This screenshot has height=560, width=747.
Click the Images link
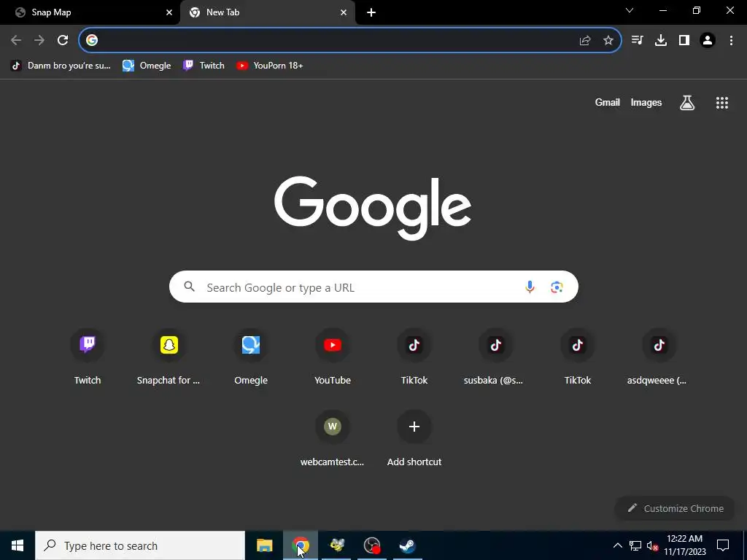(x=646, y=102)
